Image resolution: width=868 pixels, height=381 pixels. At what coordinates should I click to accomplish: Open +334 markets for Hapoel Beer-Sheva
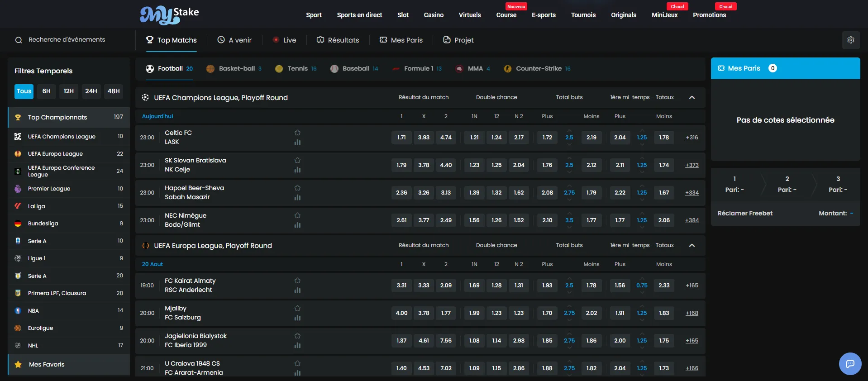point(692,193)
